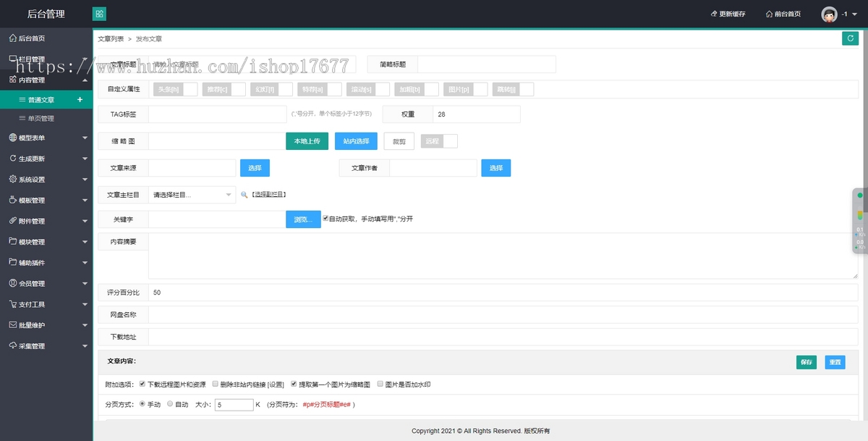Toggle the 头条[h] attribute switch
Image resolution: width=868 pixels, height=441 pixels.
pyautogui.click(x=175, y=89)
